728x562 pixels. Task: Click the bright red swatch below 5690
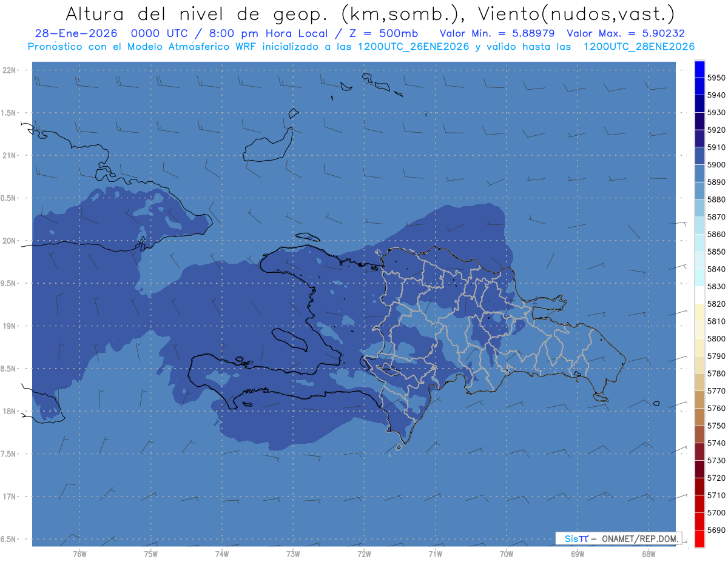pyautogui.click(x=699, y=538)
